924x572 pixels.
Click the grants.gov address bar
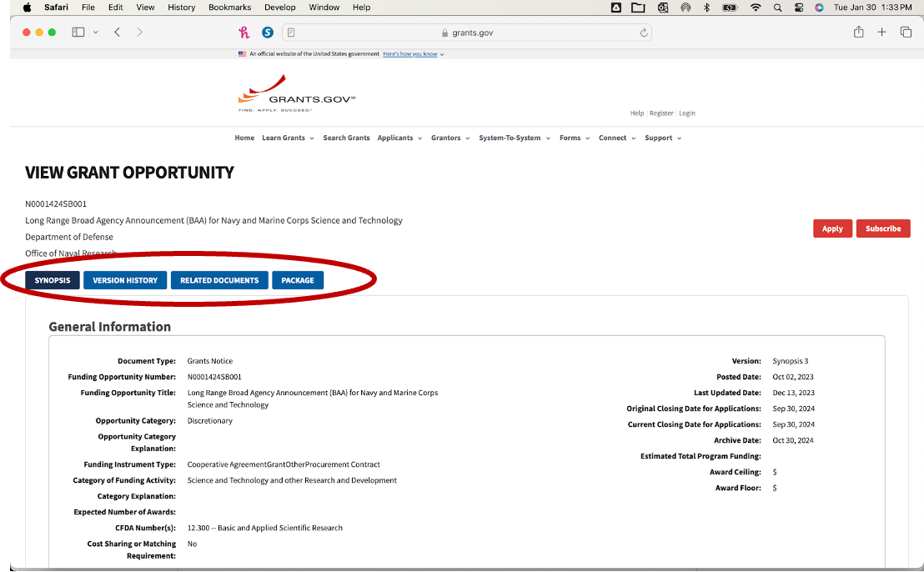tap(467, 33)
